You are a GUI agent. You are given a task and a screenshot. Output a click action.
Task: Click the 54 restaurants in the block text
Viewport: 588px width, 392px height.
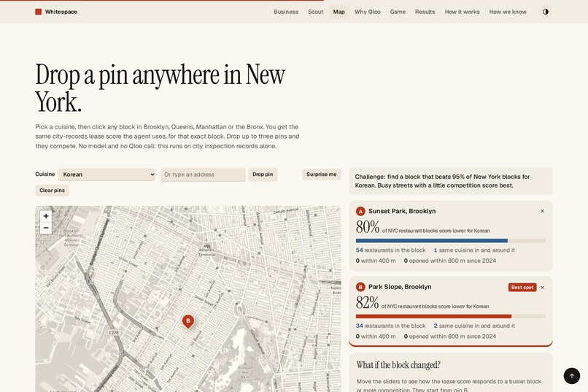[x=391, y=250]
